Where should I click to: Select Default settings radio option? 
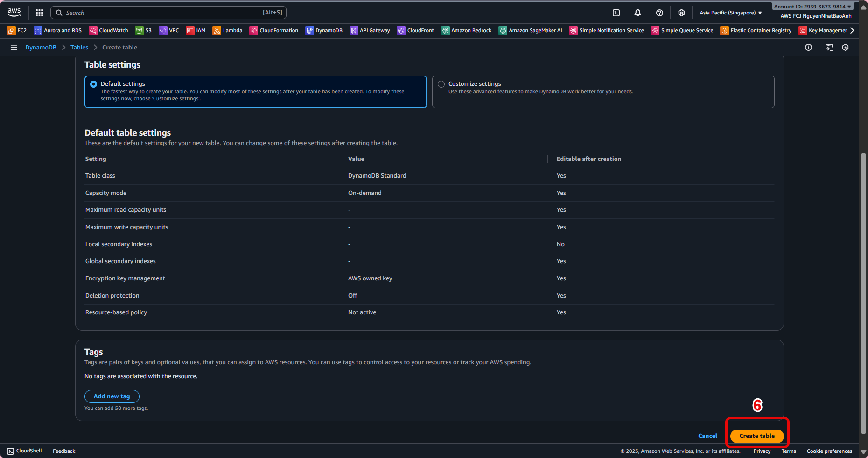(x=94, y=84)
